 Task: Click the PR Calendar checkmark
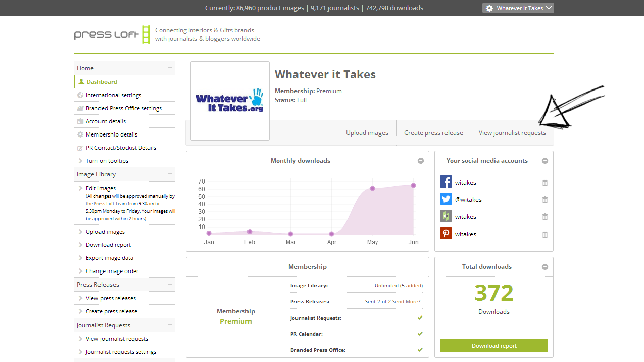[x=420, y=334]
